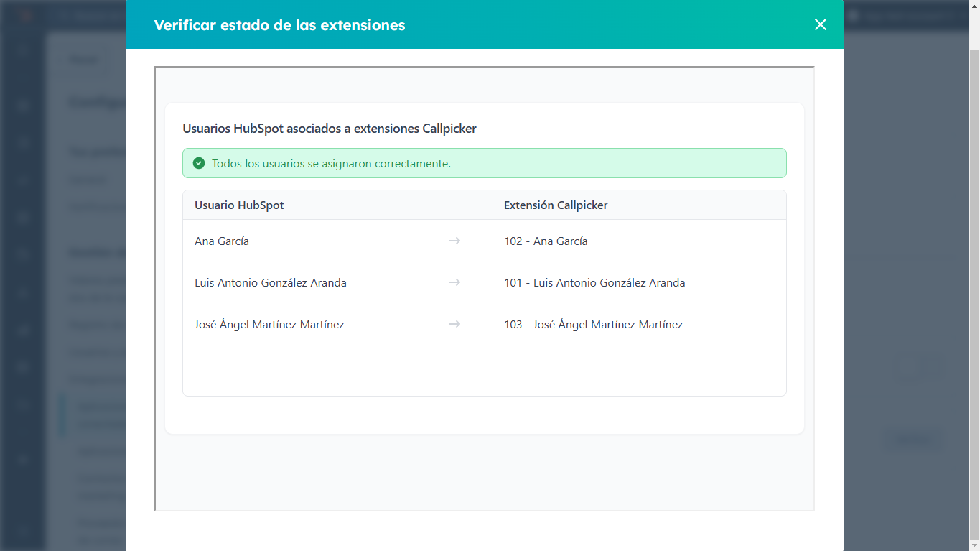Select the dialog title "Verificar estado de las extensiones"
980x551 pixels.
tap(280, 25)
